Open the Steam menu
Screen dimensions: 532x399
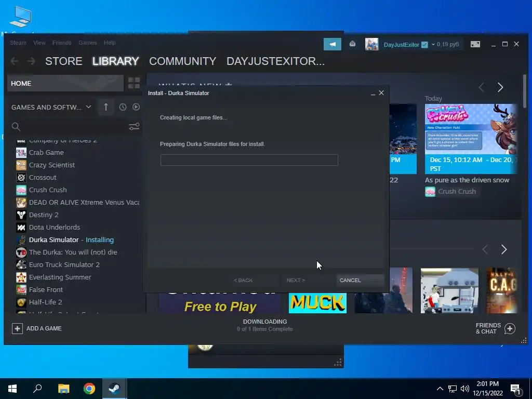[18, 43]
